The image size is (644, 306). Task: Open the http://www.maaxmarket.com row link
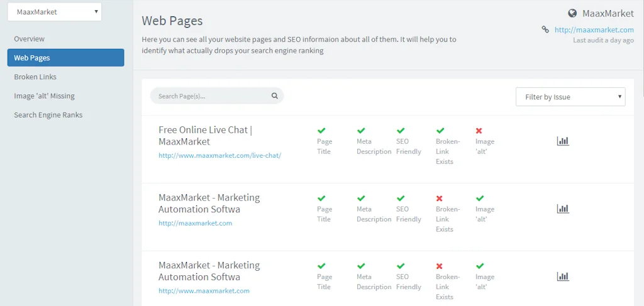(204, 291)
